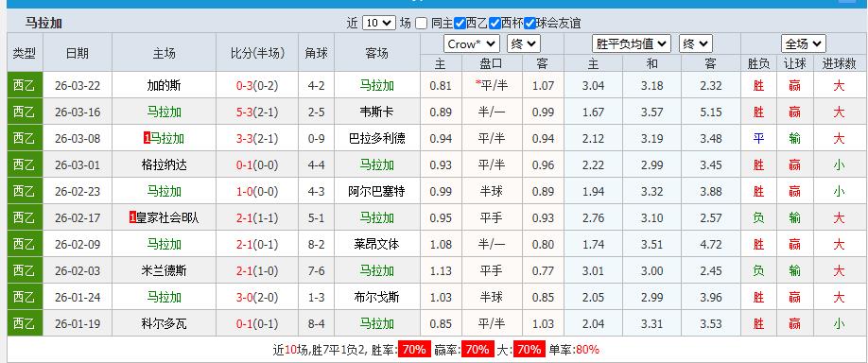The width and height of the screenshot is (868, 363).
Task: Open the 全场 period dropdown
Action: pyautogui.click(x=804, y=43)
